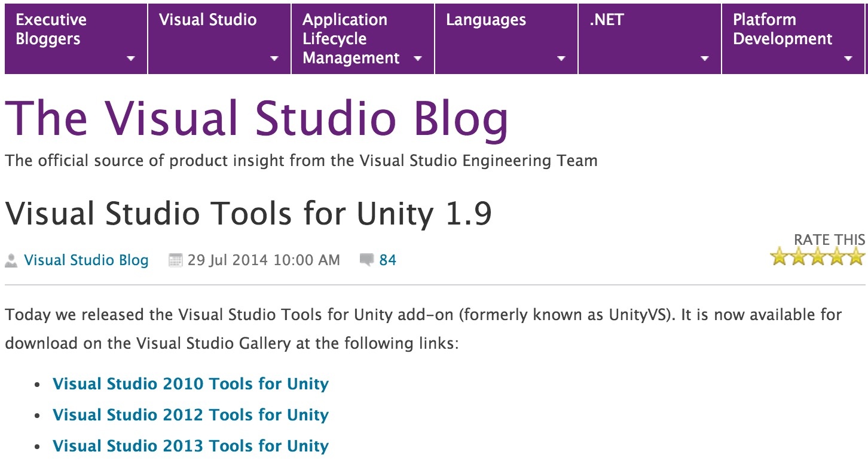Click the date text 29 Jul 2014 10:00 AM
Viewport: 868px width, 467px height.
coord(264,260)
